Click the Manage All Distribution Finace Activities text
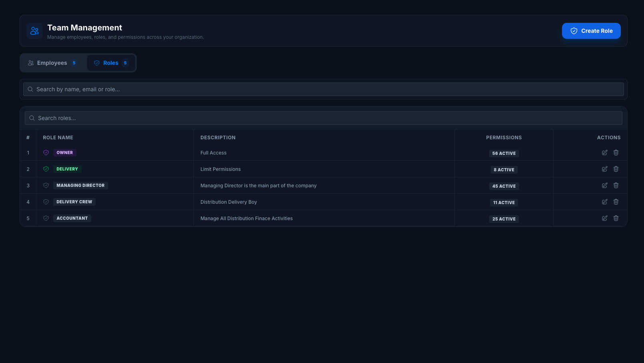Image resolution: width=644 pixels, height=363 pixels. click(246, 219)
